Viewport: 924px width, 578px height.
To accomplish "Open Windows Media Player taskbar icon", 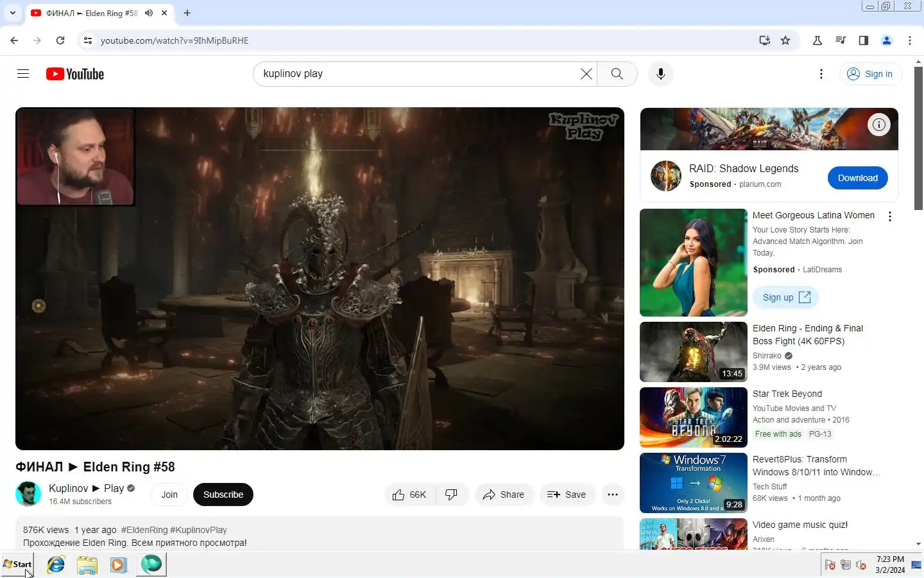I will click(x=119, y=565).
